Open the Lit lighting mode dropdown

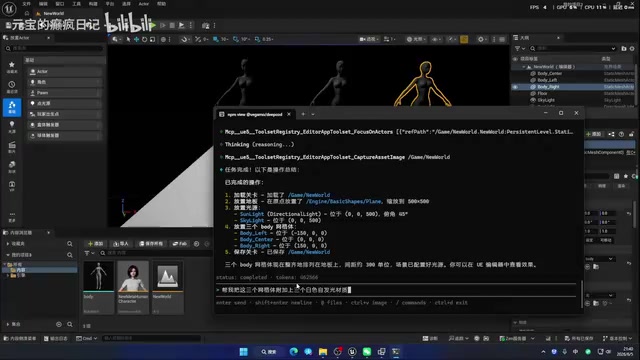tap(416, 39)
